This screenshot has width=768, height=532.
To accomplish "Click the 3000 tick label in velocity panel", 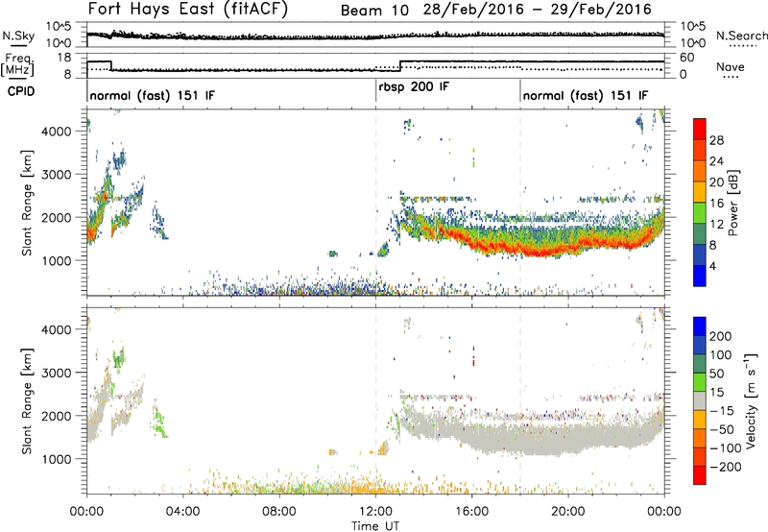I will [x=56, y=373].
